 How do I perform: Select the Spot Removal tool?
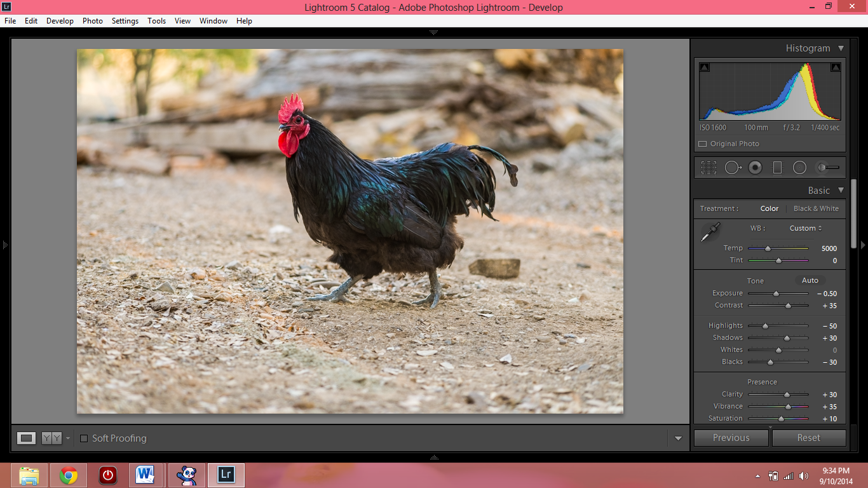click(733, 168)
